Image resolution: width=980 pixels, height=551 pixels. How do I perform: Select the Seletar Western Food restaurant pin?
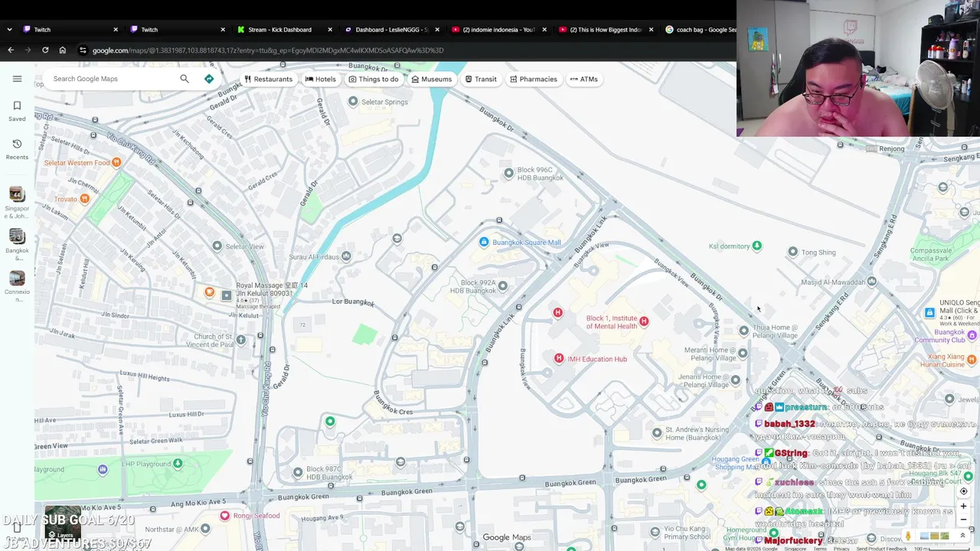tap(116, 162)
